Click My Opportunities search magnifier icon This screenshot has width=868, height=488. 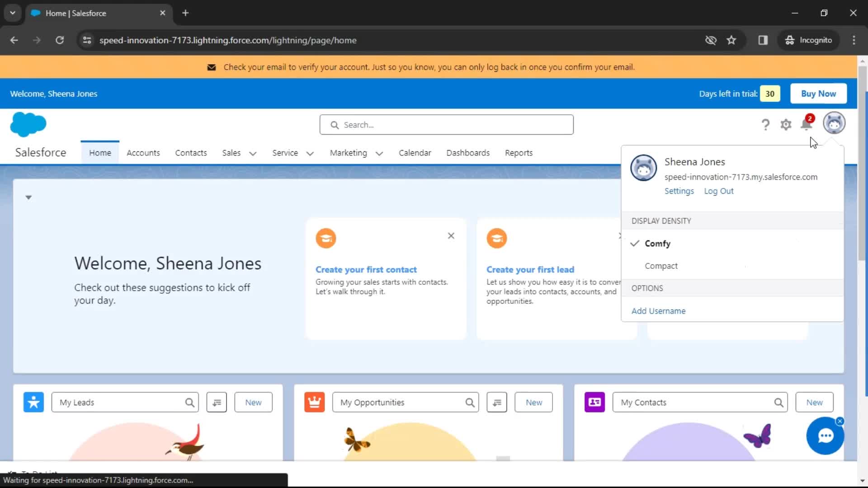tap(470, 403)
